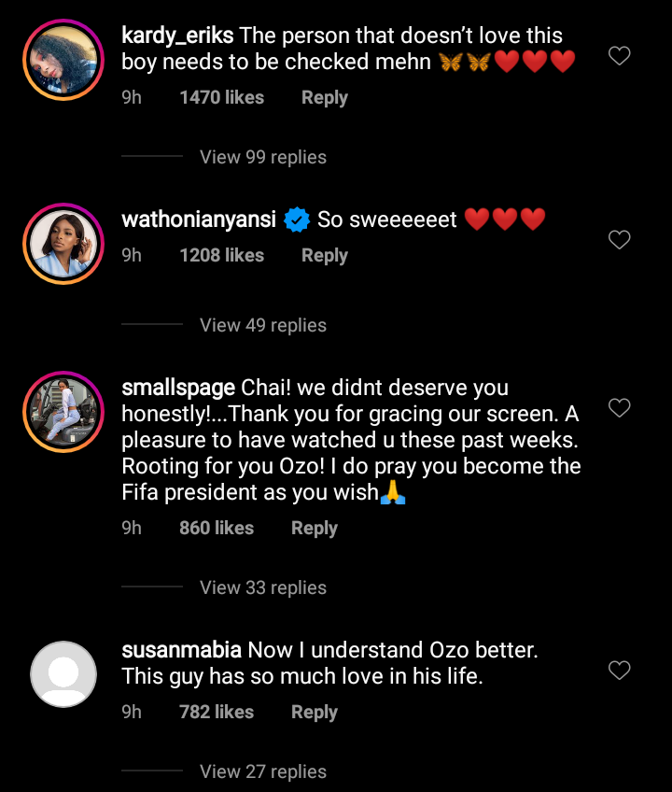Screen dimensions: 672x792
Task: Expand View 99 replies
Action: click(263, 157)
